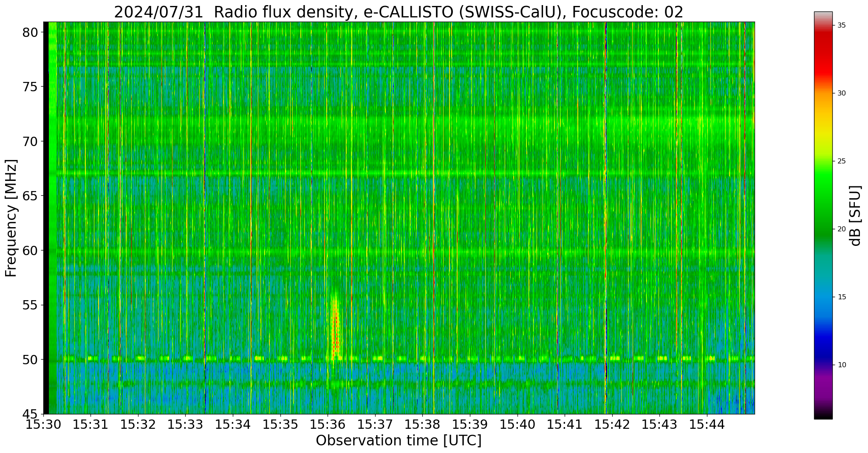Click the 60 MHz frequency tick label
This screenshot has width=868, height=453.
point(30,250)
